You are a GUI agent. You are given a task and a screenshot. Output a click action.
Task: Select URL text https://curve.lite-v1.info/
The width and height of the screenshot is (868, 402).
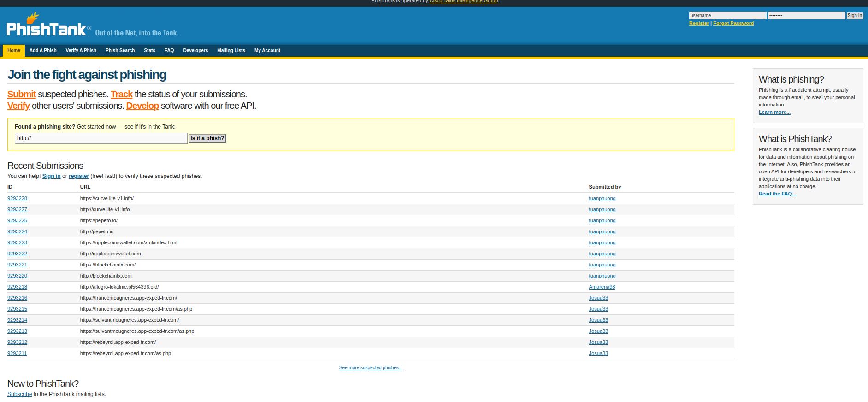(106, 198)
